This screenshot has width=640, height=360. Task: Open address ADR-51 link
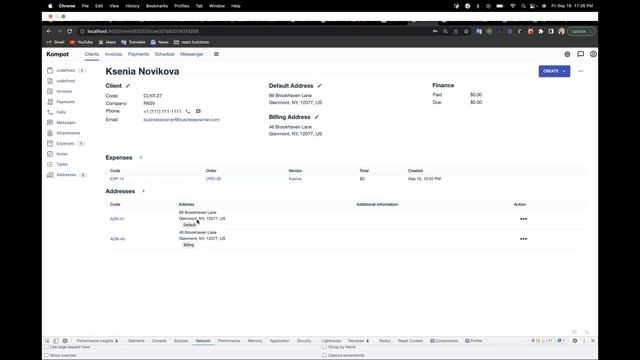tap(117, 219)
